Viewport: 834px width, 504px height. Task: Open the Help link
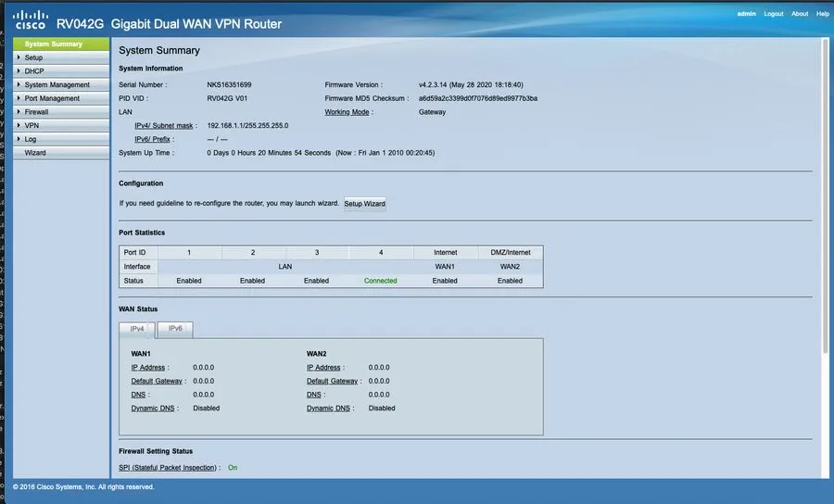[x=823, y=14]
